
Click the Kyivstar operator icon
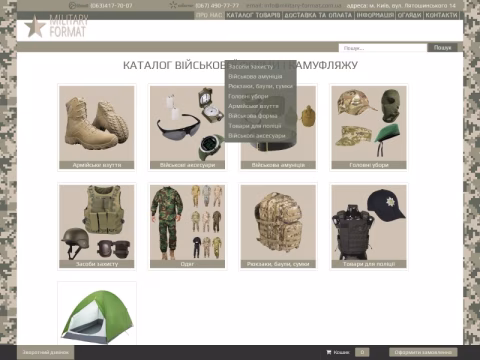(x=181, y=5)
